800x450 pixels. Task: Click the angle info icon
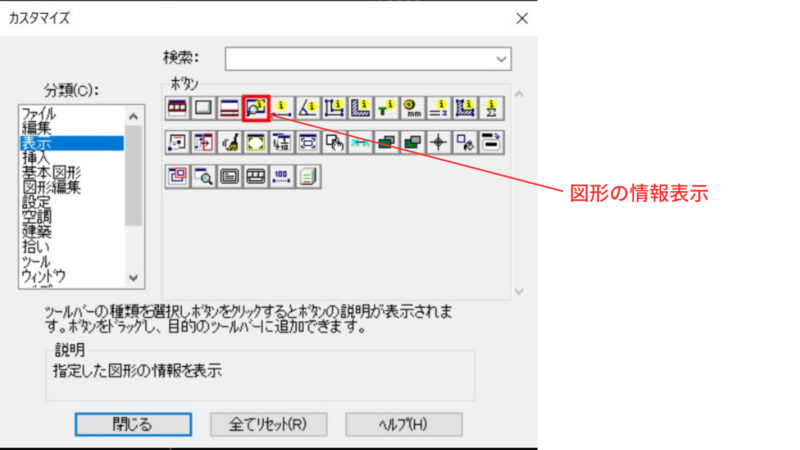pyautogui.click(x=308, y=108)
